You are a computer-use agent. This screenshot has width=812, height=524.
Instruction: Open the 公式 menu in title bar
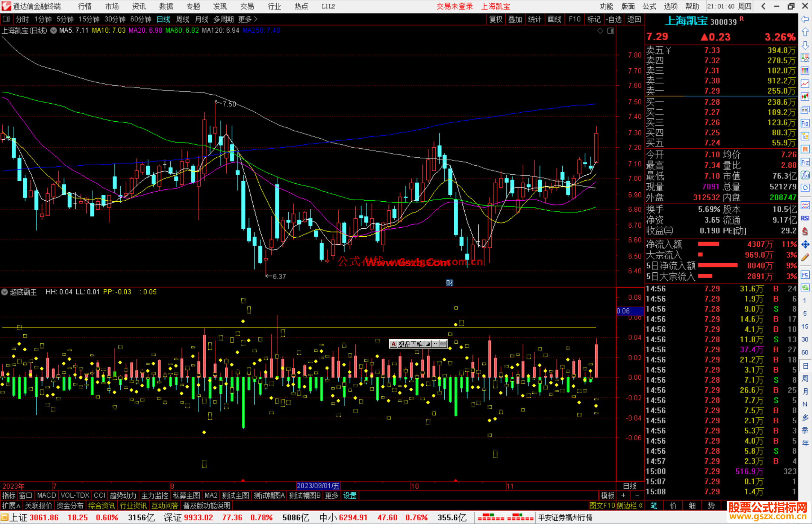click(x=649, y=6)
